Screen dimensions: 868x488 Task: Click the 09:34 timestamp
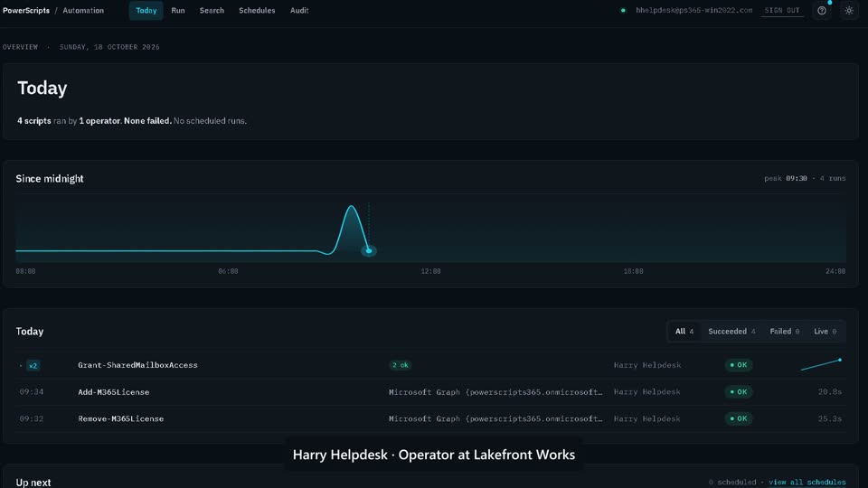[32, 391]
